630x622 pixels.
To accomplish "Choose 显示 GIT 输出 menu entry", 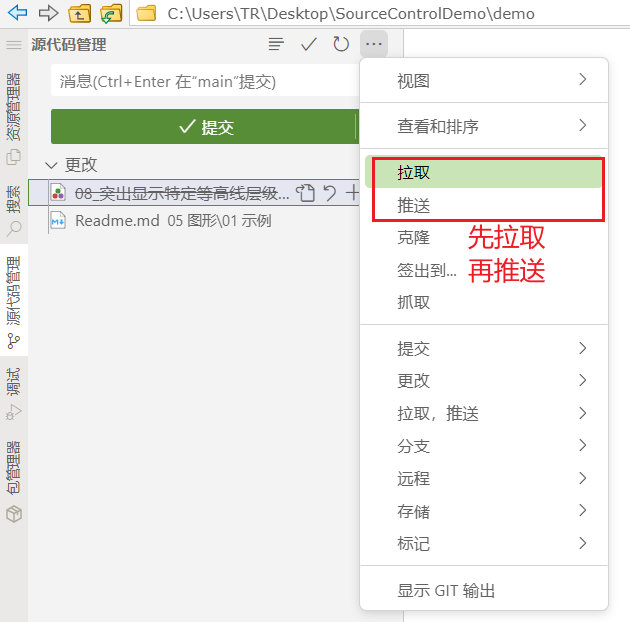I will [x=446, y=590].
